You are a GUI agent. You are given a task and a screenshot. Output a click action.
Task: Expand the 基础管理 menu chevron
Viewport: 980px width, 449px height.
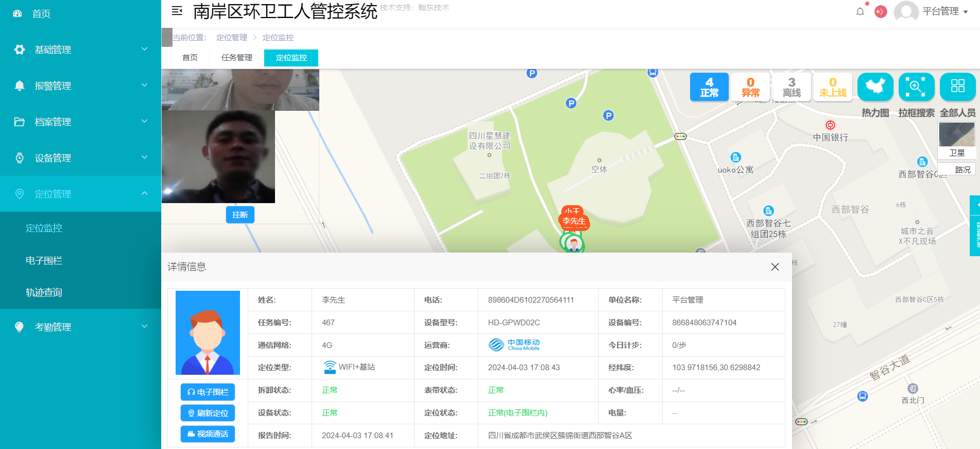[x=145, y=49]
